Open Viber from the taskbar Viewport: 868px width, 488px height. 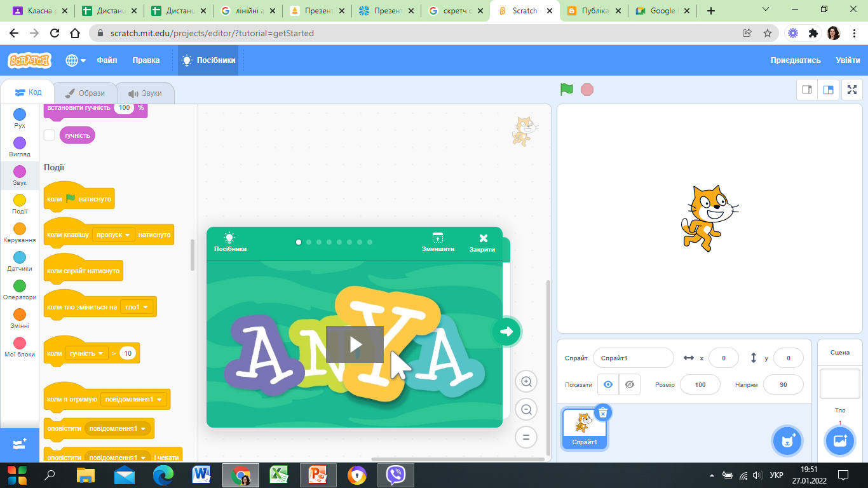click(x=396, y=475)
